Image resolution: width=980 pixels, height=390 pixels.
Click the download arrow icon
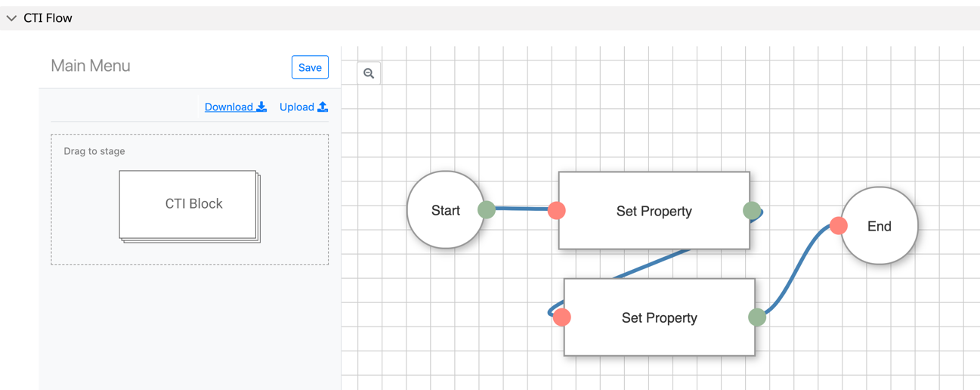point(261,107)
